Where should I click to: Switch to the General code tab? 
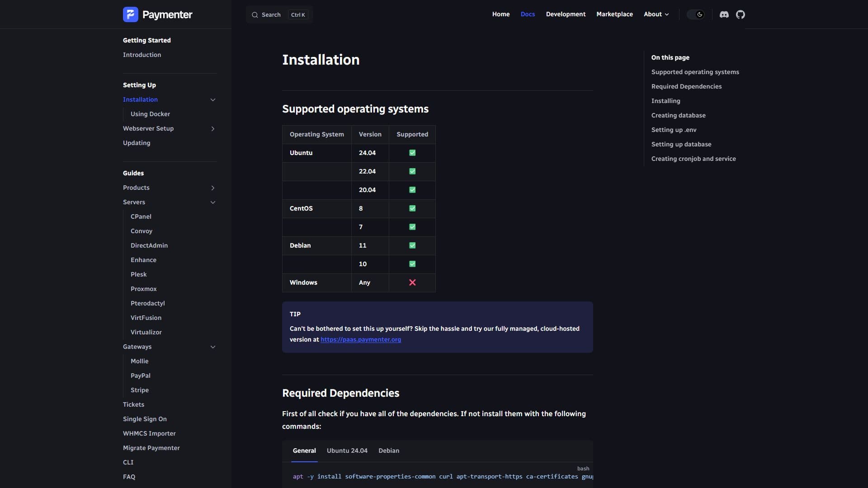click(x=304, y=451)
